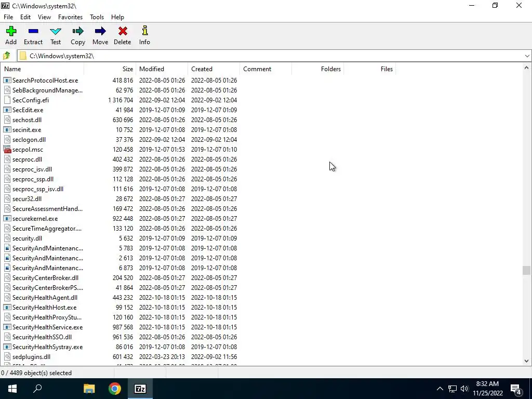Select security.dll file row
Image resolution: width=532 pixels, height=399 pixels.
[x=198, y=238]
